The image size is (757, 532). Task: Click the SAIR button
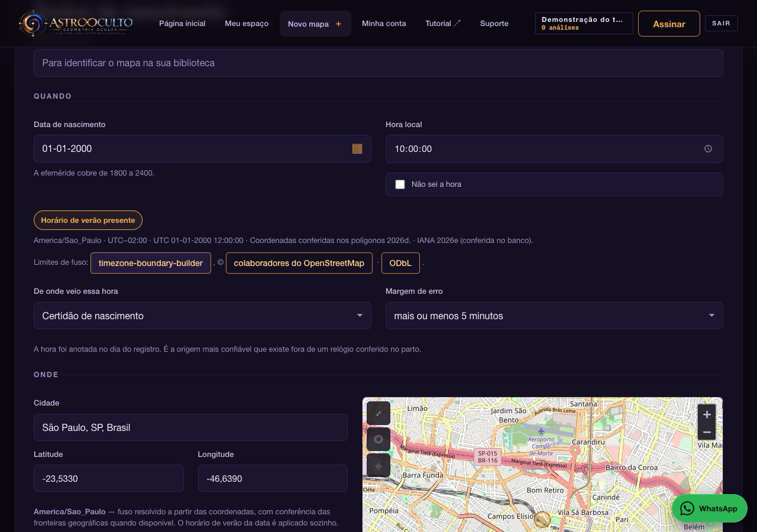[x=721, y=24]
